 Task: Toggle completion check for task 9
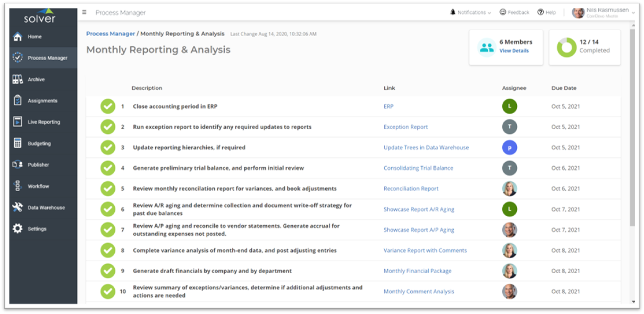click(x=108, y=271)
